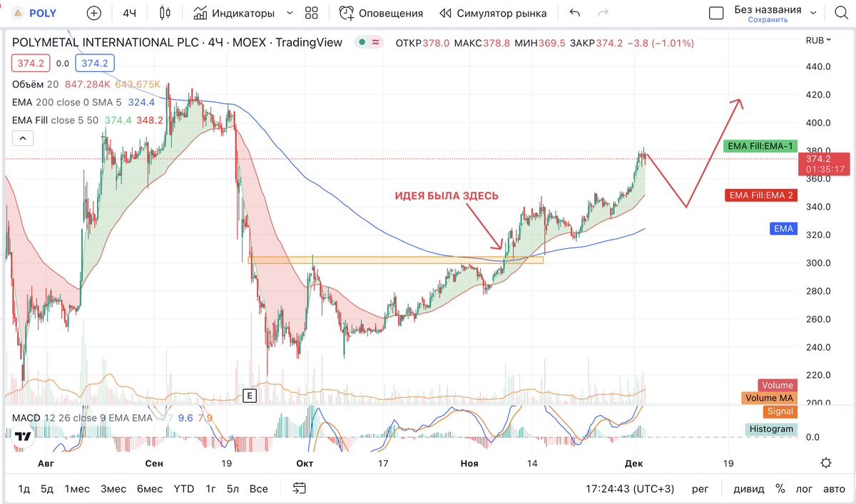This screenshot has width=856, height=504.
Task: Save the layout via Сохранить
Action: tap(768, 20)
